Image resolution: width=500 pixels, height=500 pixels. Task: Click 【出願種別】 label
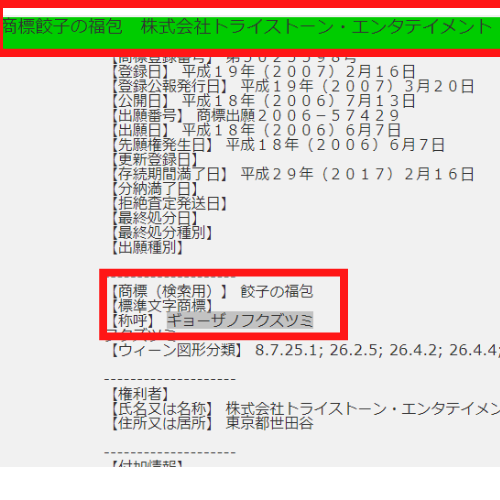147,248
